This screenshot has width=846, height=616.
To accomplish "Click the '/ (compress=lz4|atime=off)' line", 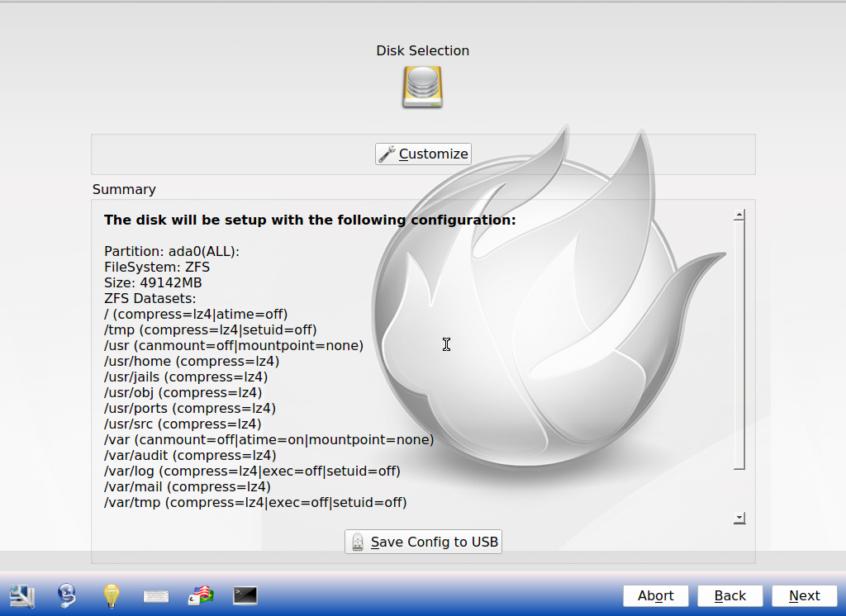I will pos(196,314).
